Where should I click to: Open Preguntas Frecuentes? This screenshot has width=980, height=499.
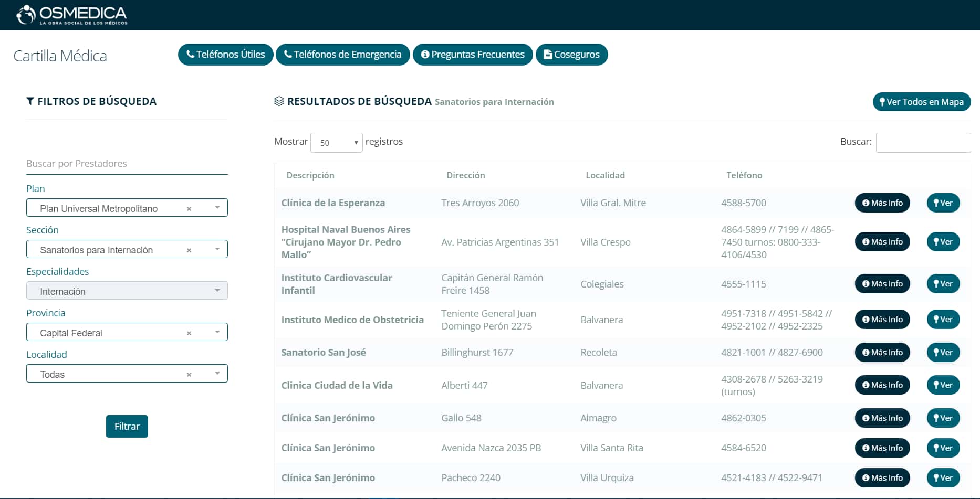point(472,54)
